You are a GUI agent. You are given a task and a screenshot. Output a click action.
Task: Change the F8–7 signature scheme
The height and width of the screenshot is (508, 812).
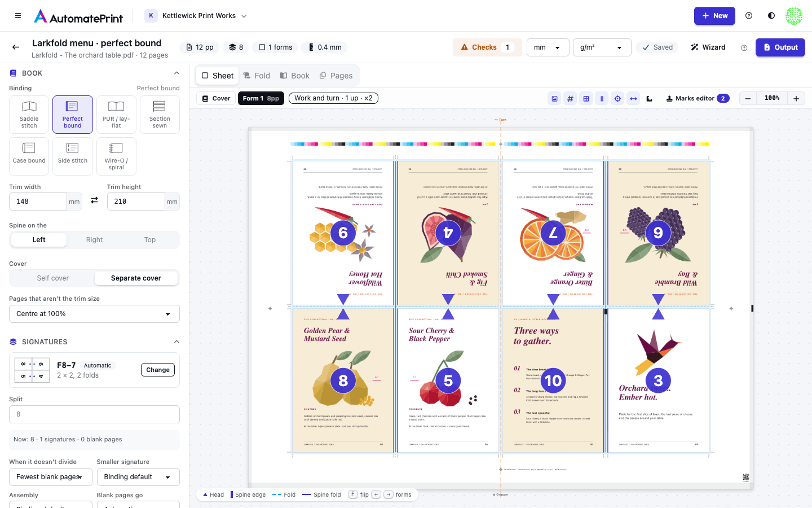[x=158, y=370]
